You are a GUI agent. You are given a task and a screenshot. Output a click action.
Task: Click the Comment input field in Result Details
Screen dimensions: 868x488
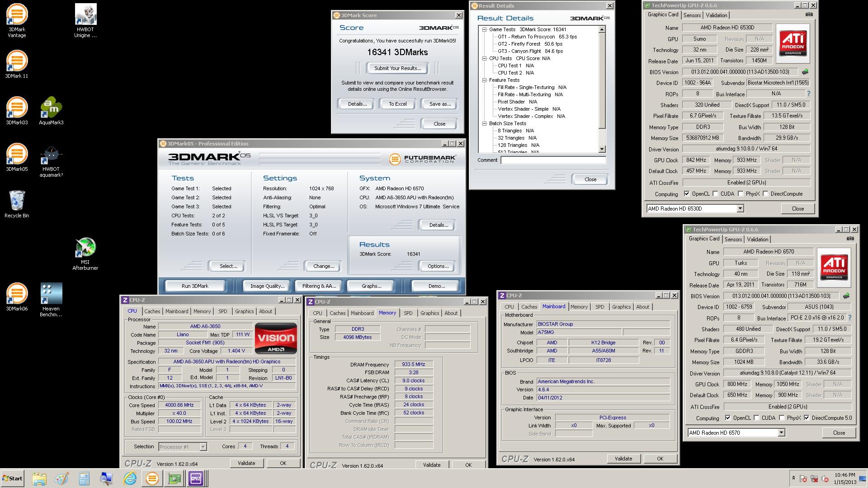(553, 160)
